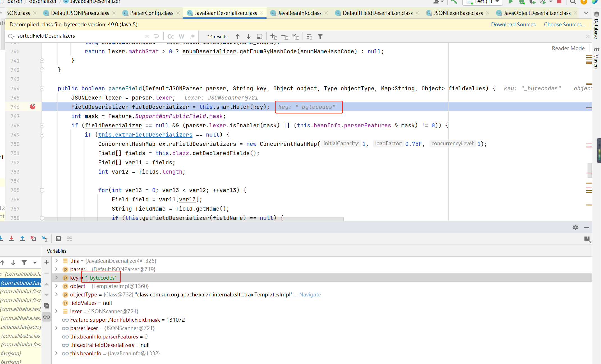This screenshot has width=601, height=364.
Task: Toggle Regex search option
Action: click(192, 36)
